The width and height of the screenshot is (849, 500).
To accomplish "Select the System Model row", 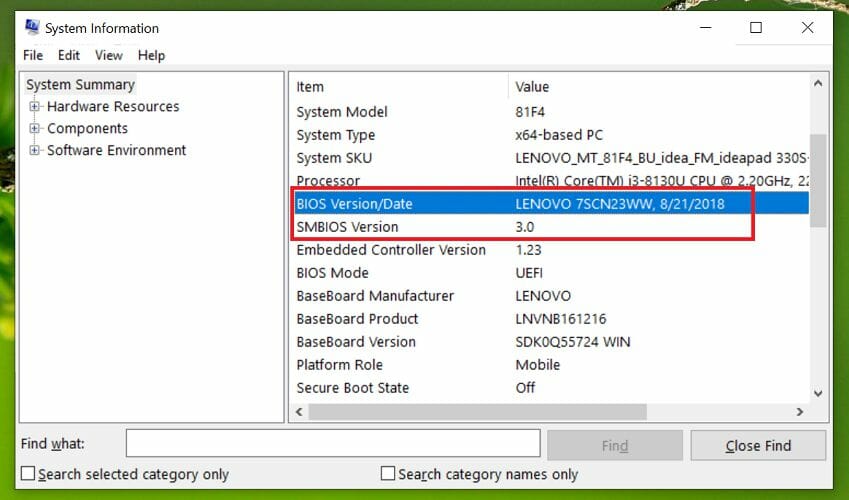I will pos(550,112).
